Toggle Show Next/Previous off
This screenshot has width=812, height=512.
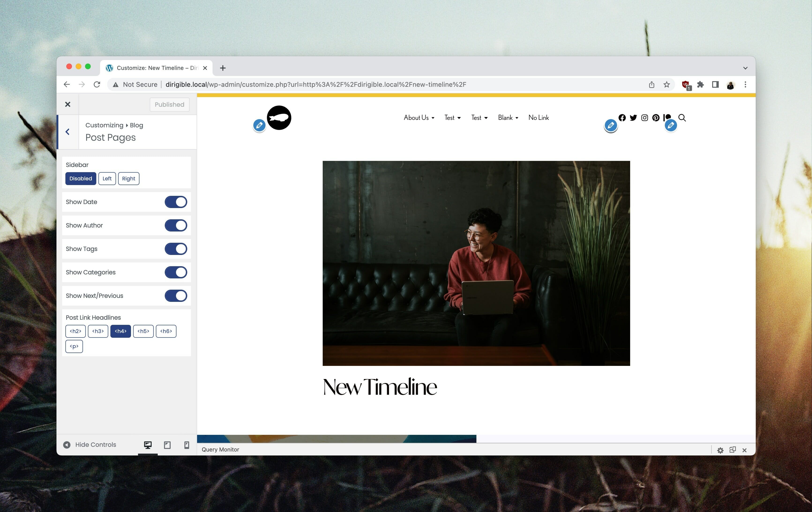(176, 296)
